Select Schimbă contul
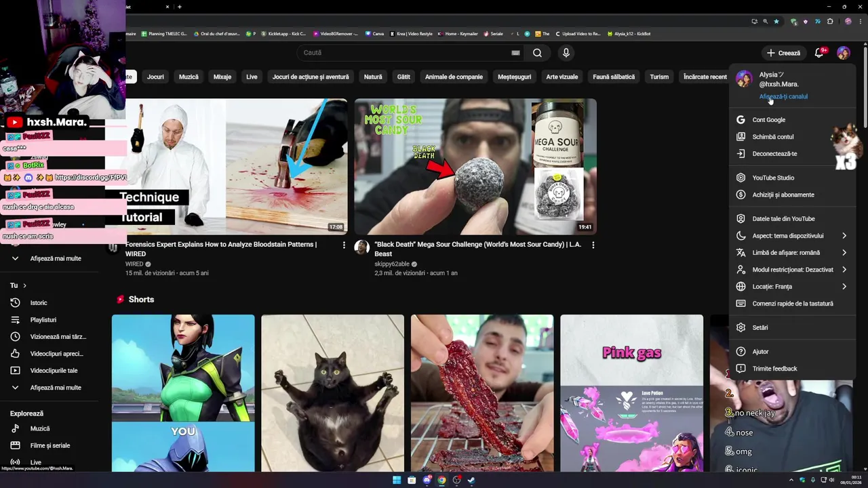This screenshot has height=488, width=868. (792, 137)
